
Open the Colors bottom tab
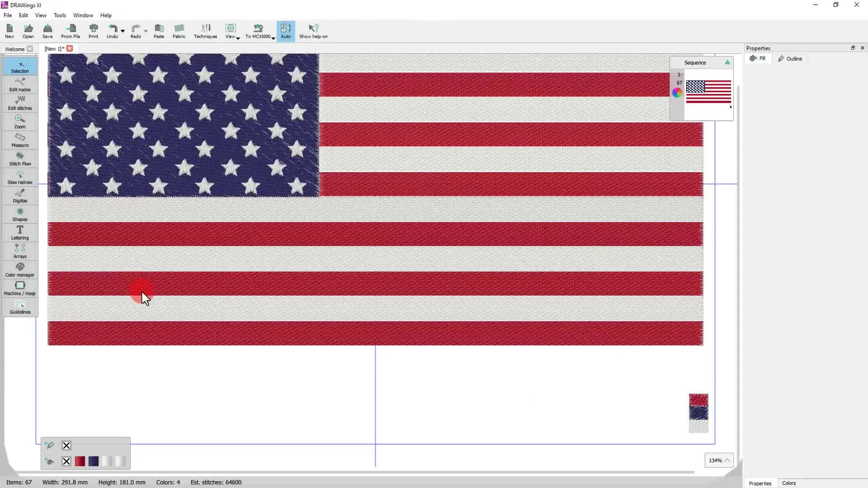(789, 483)
